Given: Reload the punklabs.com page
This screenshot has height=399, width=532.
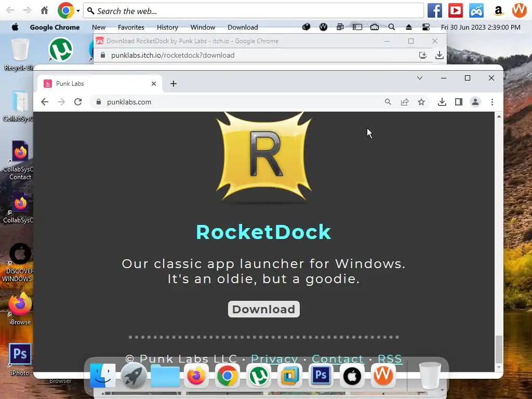Looking at the screenshot, I should click(x=78, y=102).
